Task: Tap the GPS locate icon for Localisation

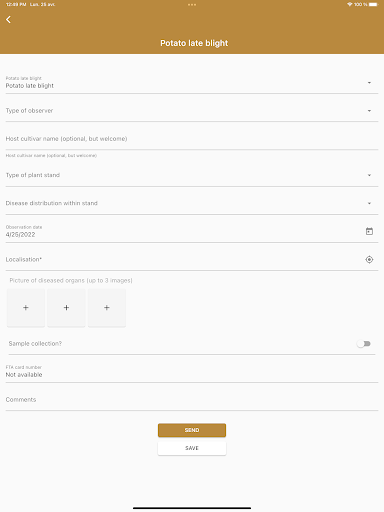Action: 369,259
